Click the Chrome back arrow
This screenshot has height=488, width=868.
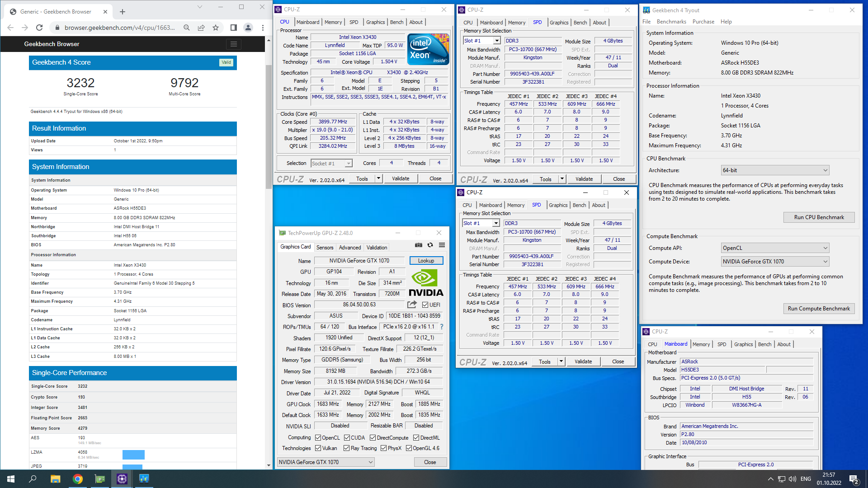10,28
